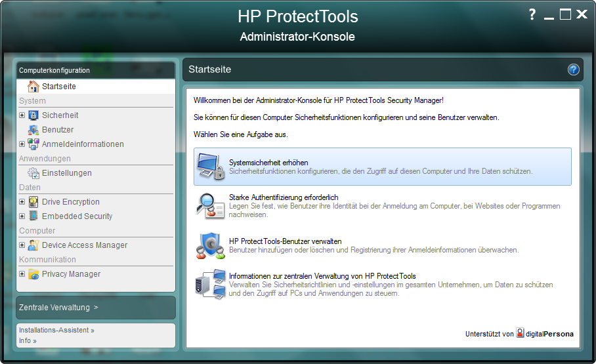
Task: Open Informationen zur zentralen Verwaltung task
Action: [383, 285]
